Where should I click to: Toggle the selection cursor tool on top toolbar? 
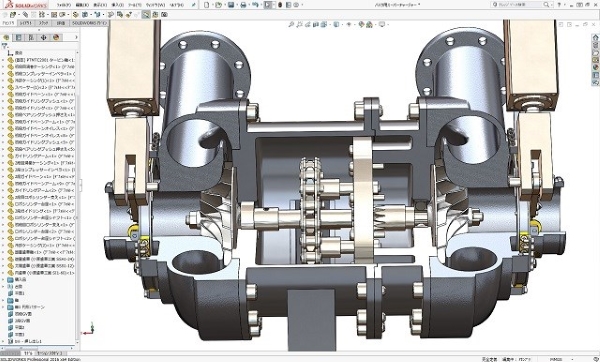coord(267,5)
